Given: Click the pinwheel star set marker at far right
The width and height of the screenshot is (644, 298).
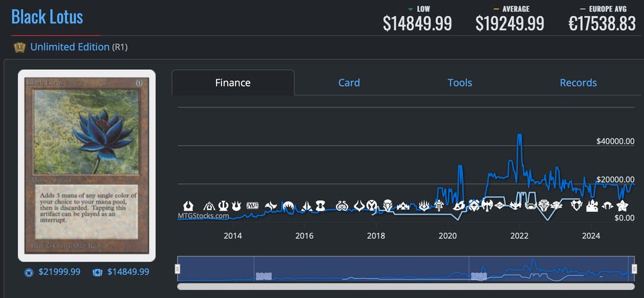Looking at the screenshot, I should [x=623, y=206].
